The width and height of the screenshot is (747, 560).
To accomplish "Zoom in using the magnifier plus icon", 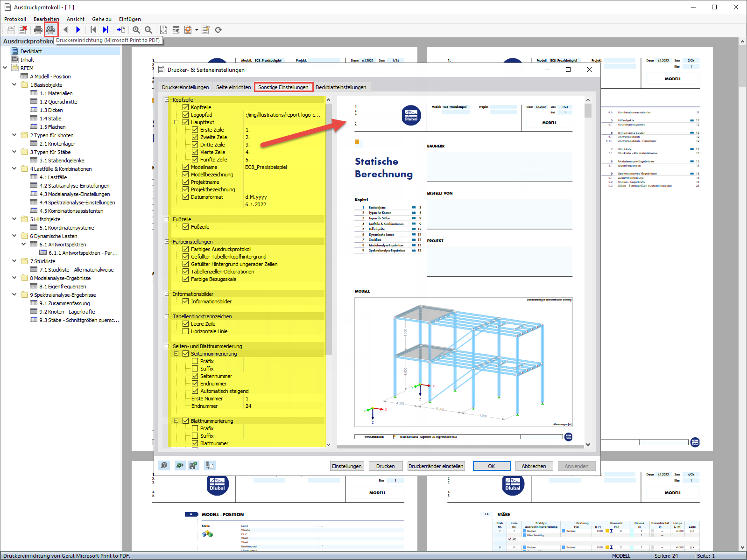I will (136, 29).
